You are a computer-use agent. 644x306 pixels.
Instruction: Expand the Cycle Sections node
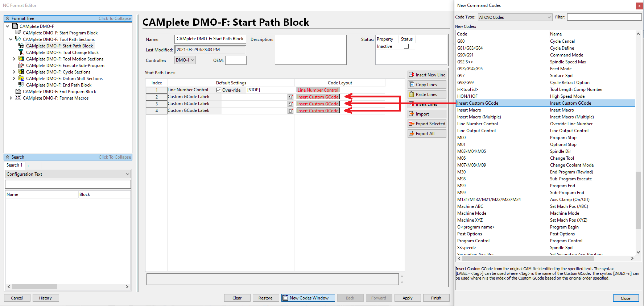(x=14, y=72)
